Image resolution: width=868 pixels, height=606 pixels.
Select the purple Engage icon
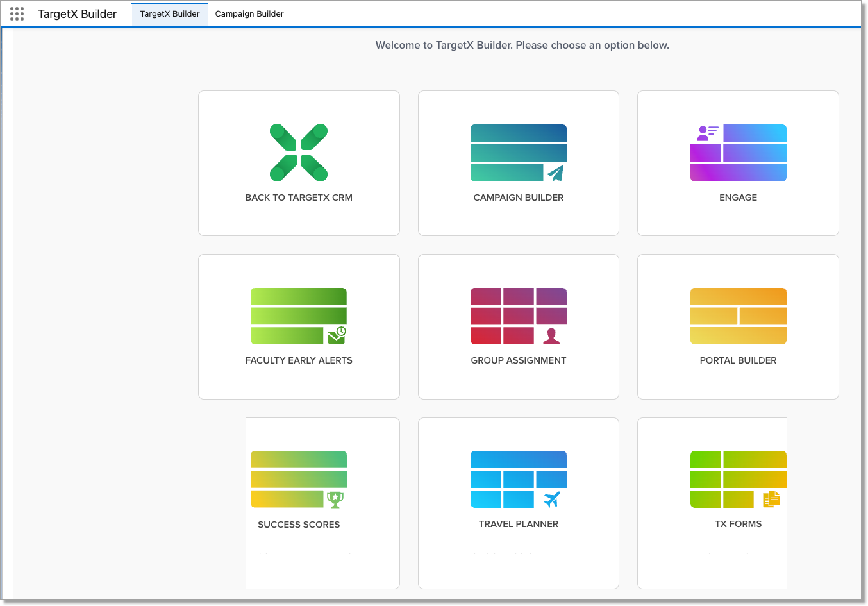[x=738, y=153]
